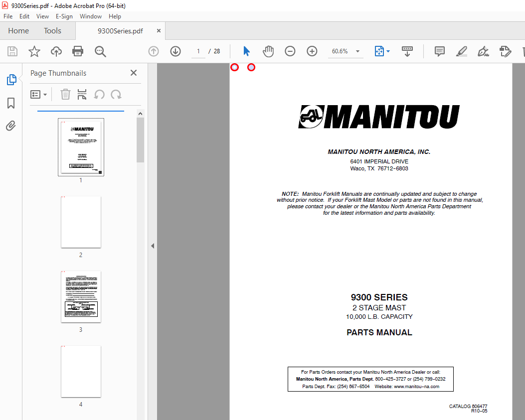Click thumbnail panel scroll up arrow

[x=140, y=114]
